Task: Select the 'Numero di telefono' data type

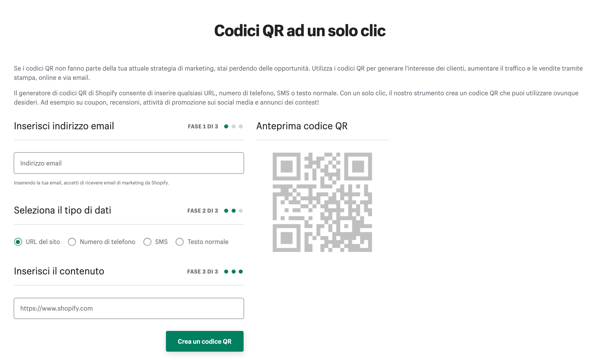Action: tap(72, 242)
